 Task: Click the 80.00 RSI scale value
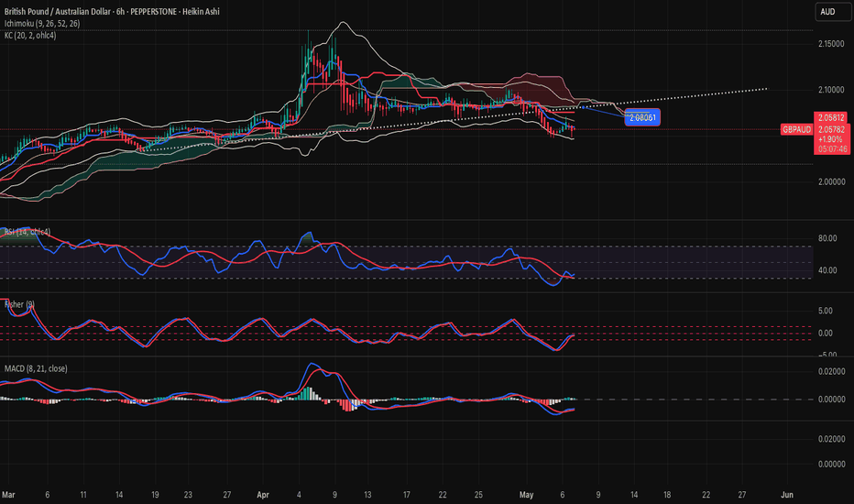click(827, 238)
